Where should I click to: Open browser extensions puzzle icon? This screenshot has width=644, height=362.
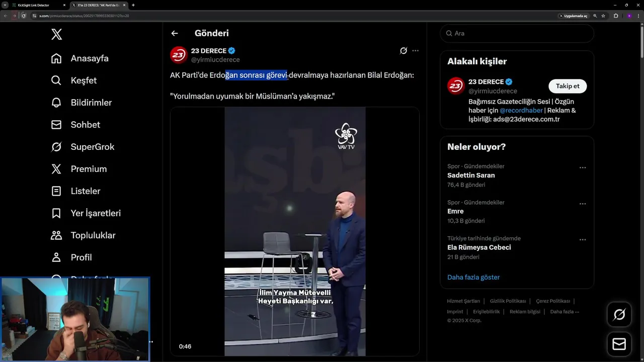point(616,16)
